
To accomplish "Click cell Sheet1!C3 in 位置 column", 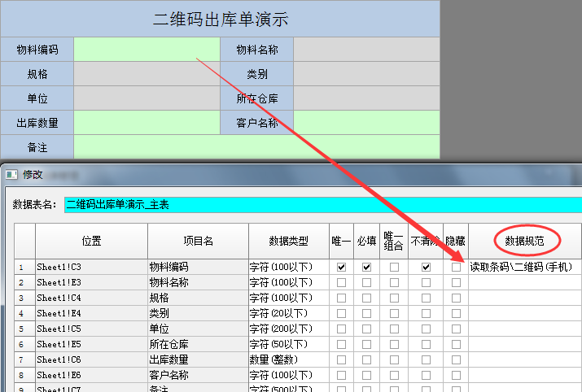I will click(x=91, y=267).
